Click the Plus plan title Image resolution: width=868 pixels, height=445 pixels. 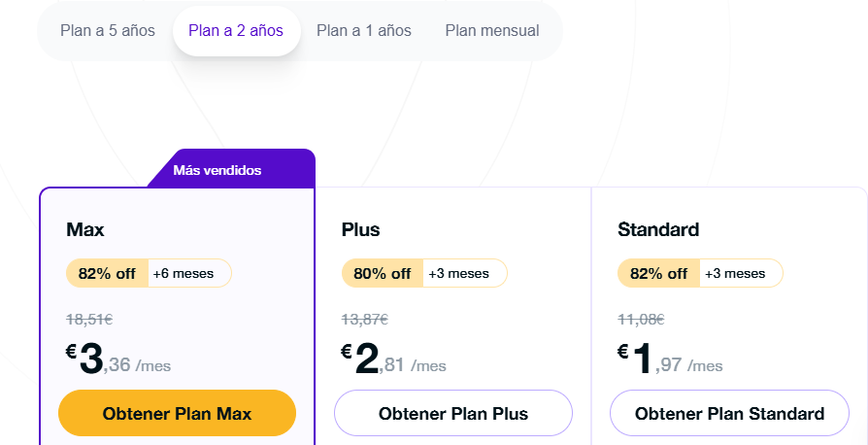click(361, 229)
